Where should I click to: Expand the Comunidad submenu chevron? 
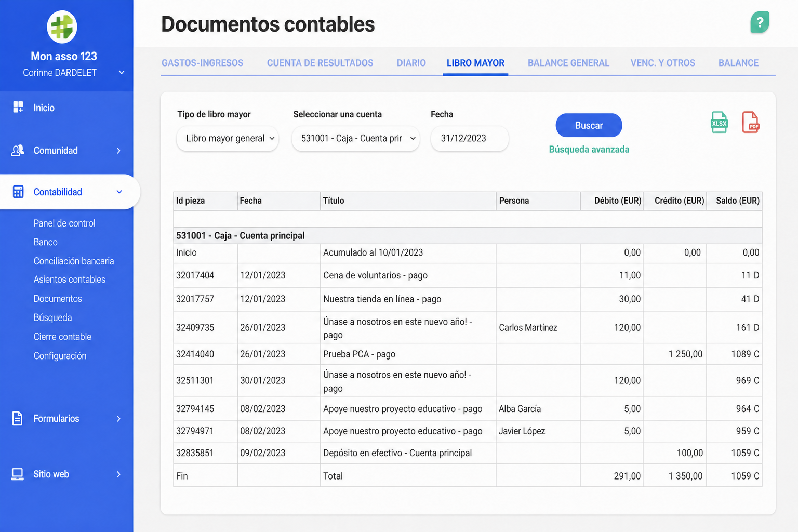pos(118,151)
